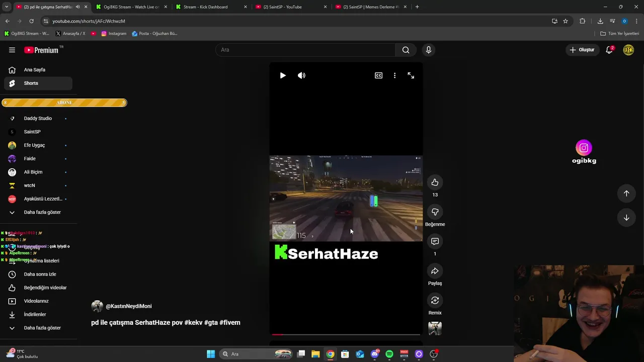This screenshot has height=362, width=644.
Task: Click the address bar URL
Action: [x=89, y=21]
